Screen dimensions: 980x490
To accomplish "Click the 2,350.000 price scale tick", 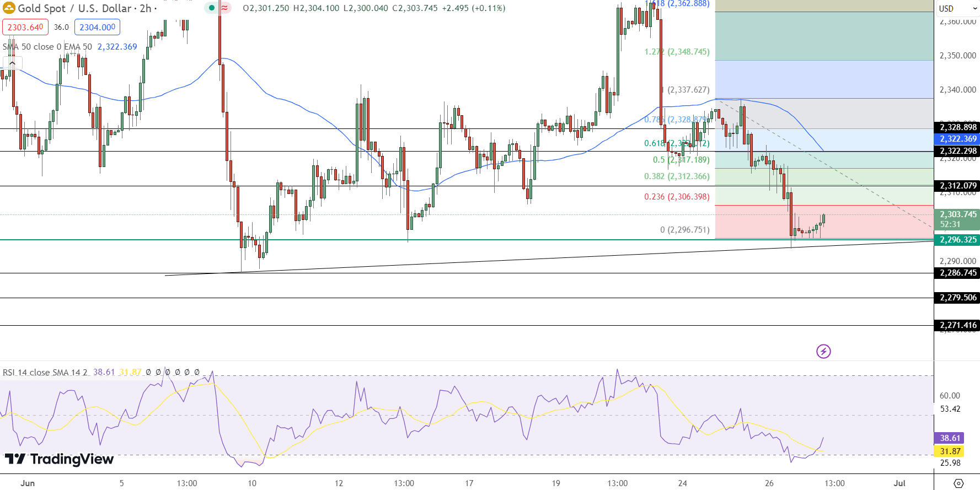I will click(x=957, y=56).
